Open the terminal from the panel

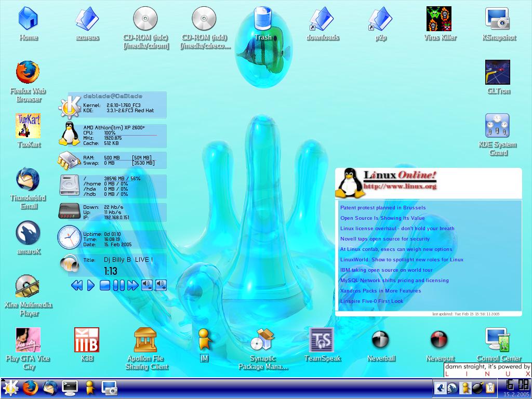[70, 388]
